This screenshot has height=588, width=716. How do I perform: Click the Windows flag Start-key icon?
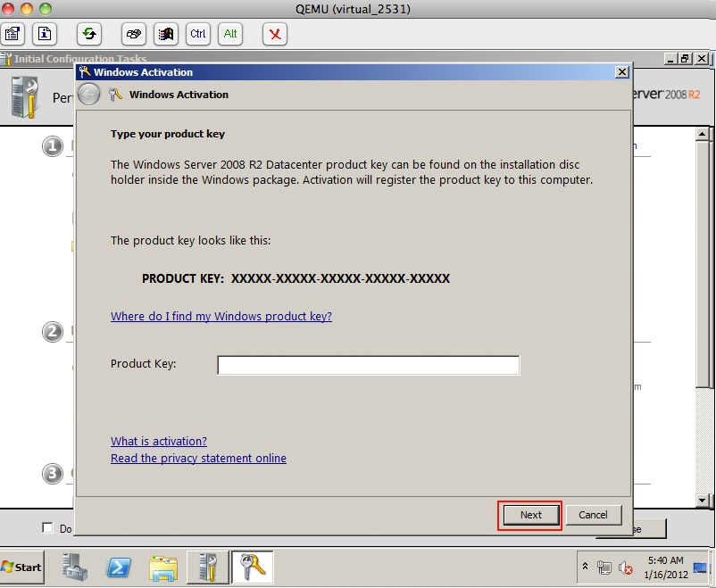coord(166,34)
